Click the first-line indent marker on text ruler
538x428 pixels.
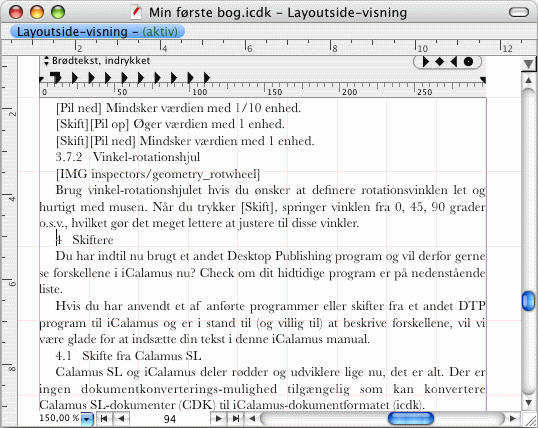(56, 78)
